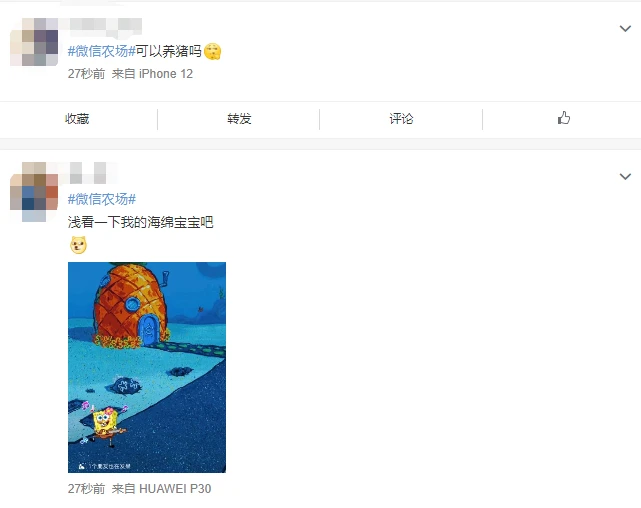The height and width of the screenshot is (508, 641).
Task: Open the SpongeBob poster's avatar
Action: pyautogui.click(x=34, y=192)
